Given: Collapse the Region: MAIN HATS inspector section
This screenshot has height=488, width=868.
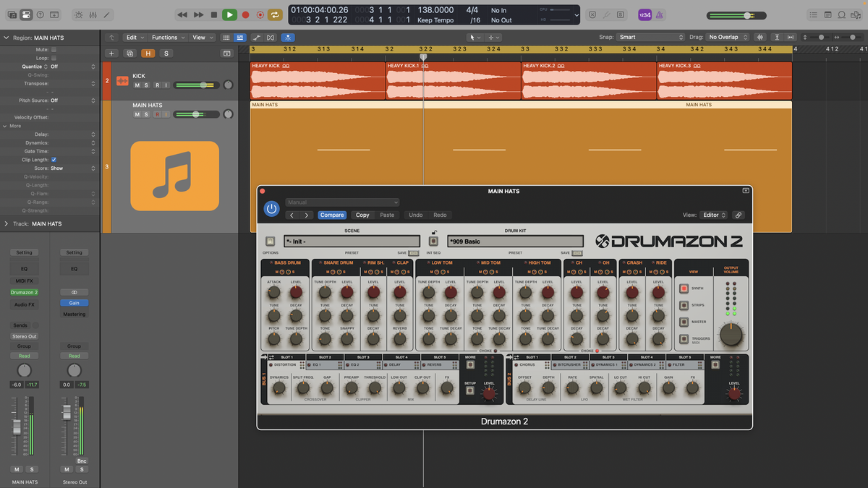Looking at the screenshot, I should click(x=7, y=38).
